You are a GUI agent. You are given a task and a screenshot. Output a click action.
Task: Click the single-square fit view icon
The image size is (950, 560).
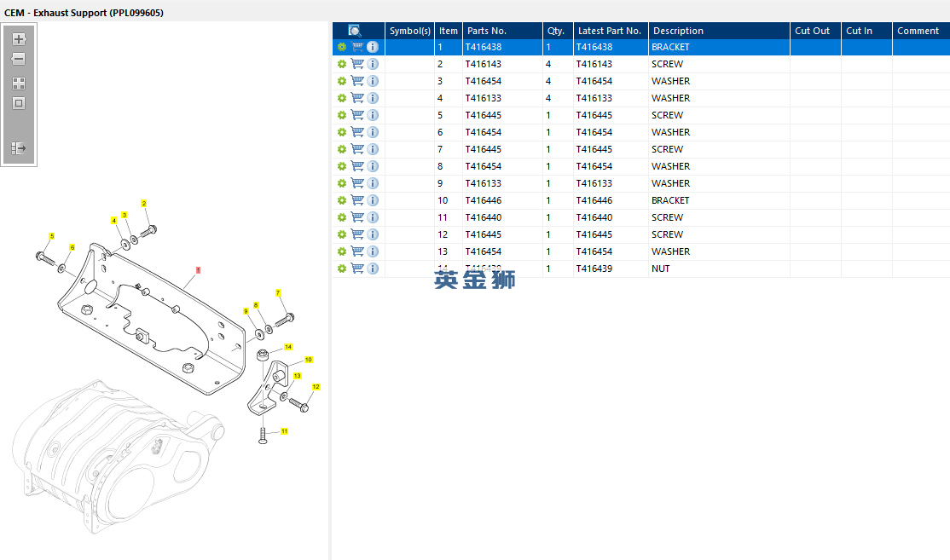[x=19, y=103]
